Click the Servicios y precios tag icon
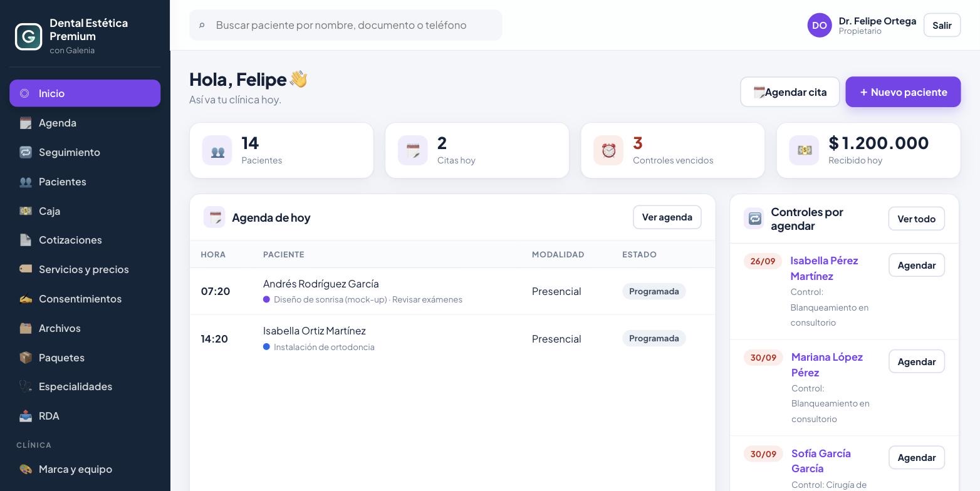The width and height of the screenshot is (980, 491). coord(25,269)
